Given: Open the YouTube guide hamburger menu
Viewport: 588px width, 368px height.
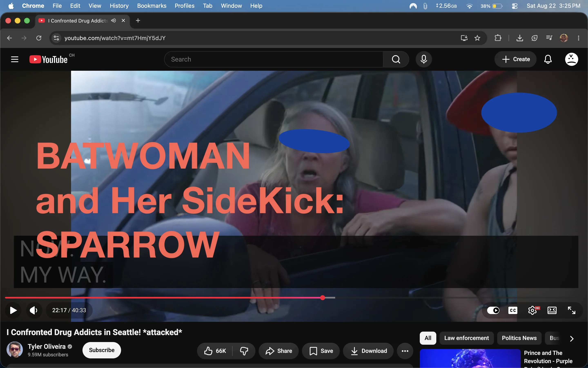Looking at the screenshot, I should 14,59.
